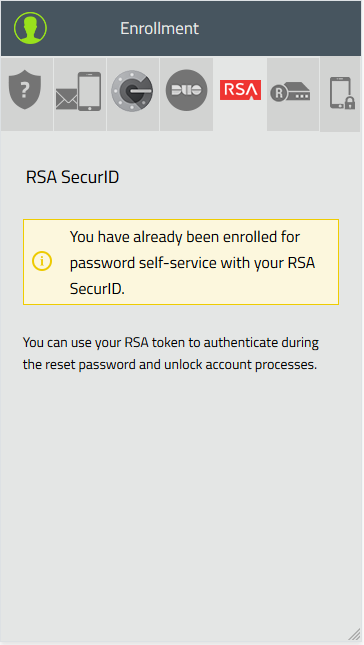
Task: Click the RSA SecurID section heading
Action: pyautogui.click(x=72, y=177)
